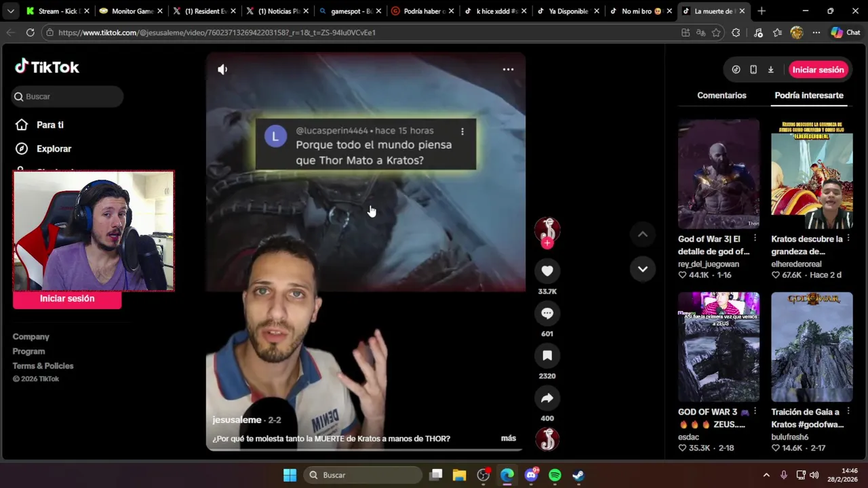Click the top-right Iniciar sesión button
Viewport: 868px width, 488px height.
pyautogui.click(x=818, y=70)
